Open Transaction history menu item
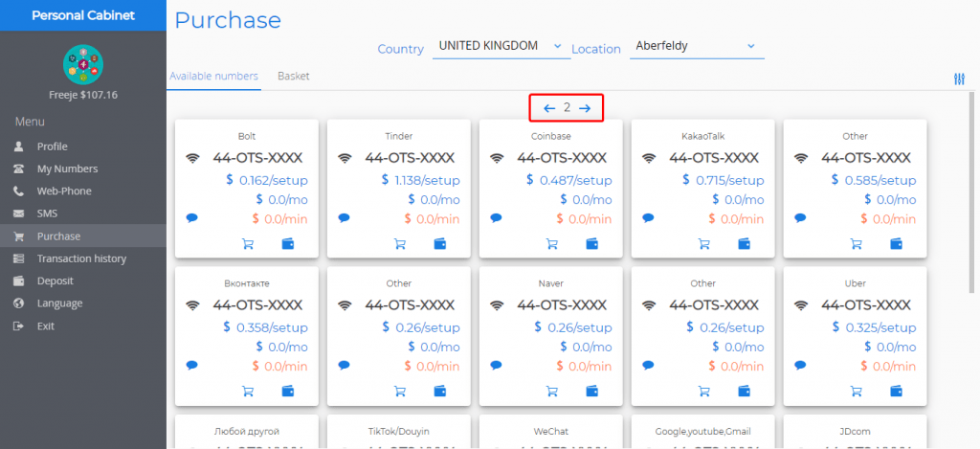The width and height of the screenshot is (980, 449). (x=81, y=258)
